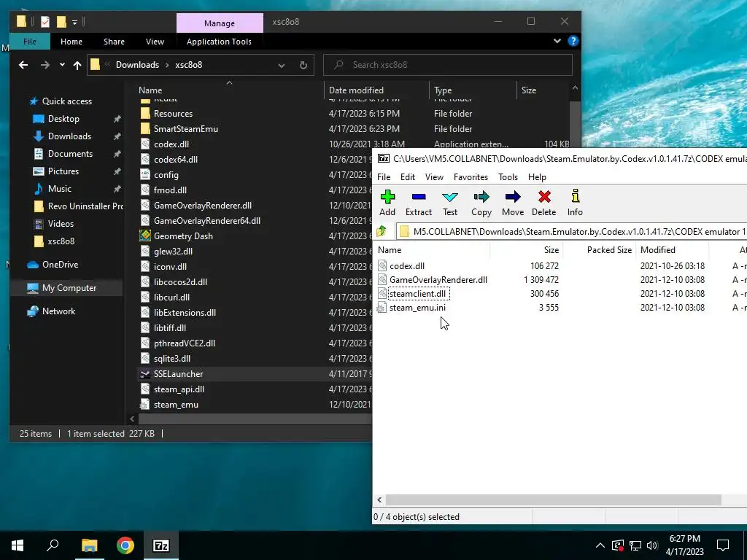Open the Application Tools tab in Explorer
The height and width of the screenshot is (560, 747).
tap(219, 42)
